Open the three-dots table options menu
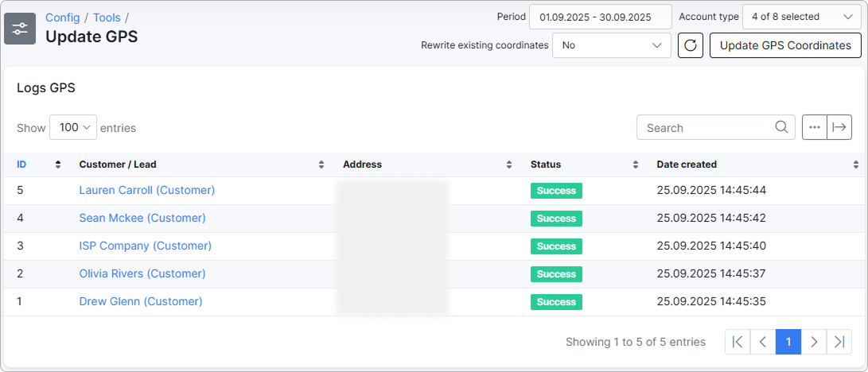Screen dimensions: 868x372 [814, 127]
